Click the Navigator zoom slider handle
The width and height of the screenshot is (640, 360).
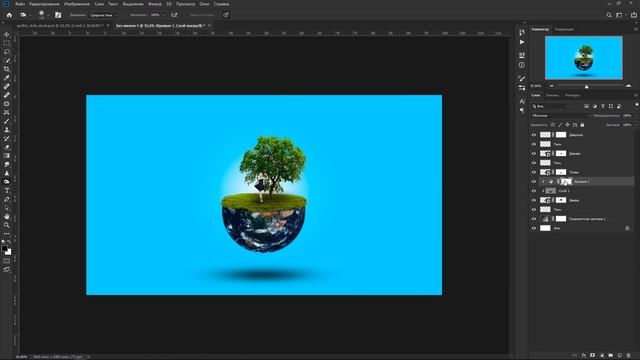coord(587,86)
